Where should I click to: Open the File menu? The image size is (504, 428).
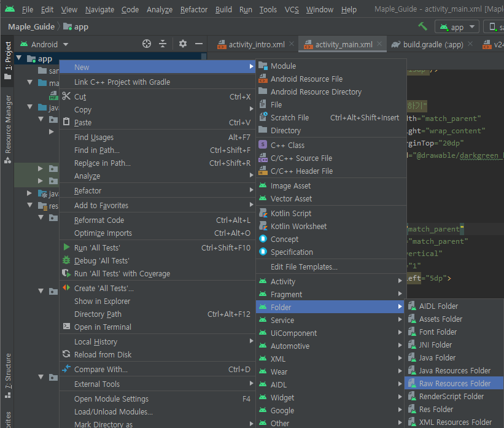tap(28, 10)
